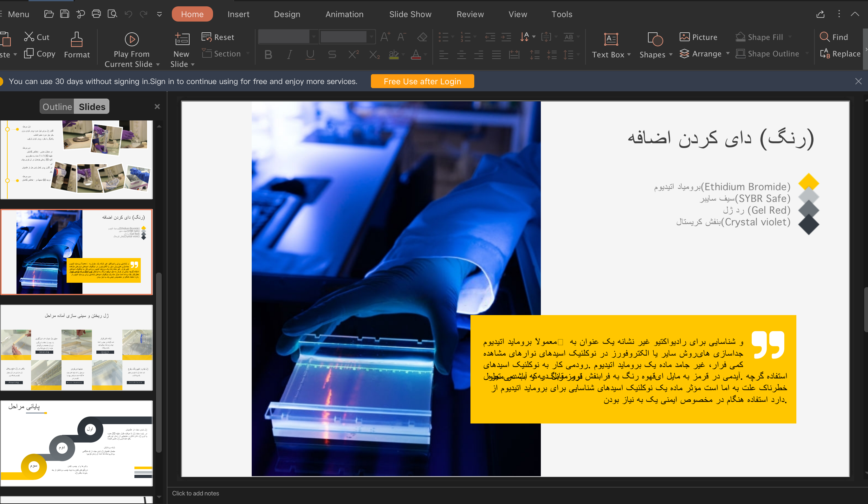Viewport: 868px width, 504px height.
Task: Apply the text highlight color
Action: coord(394,55)
